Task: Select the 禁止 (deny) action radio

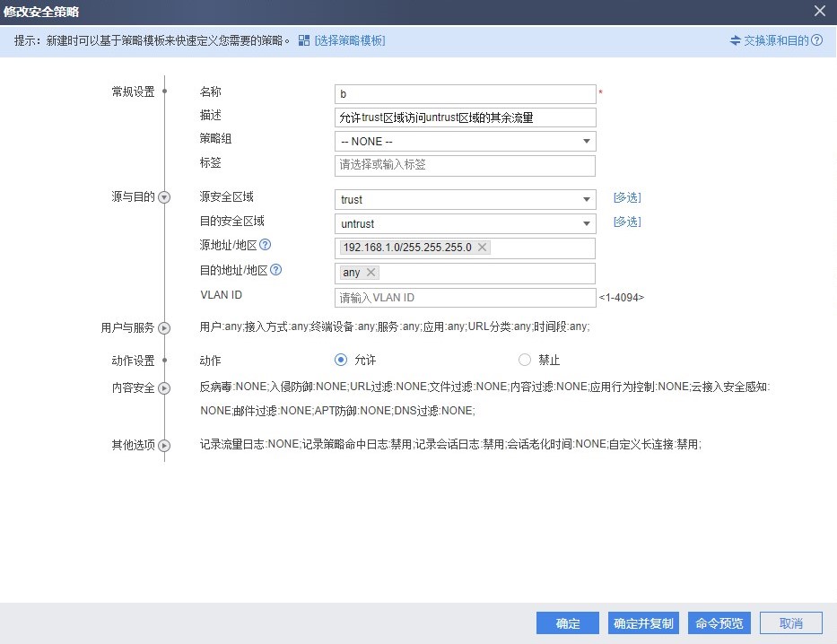Action: (x=525, y=360)
